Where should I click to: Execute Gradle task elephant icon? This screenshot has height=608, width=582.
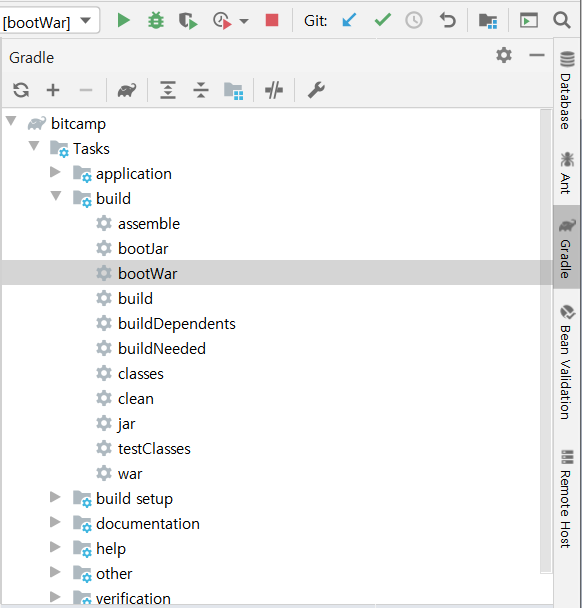[127, 90]
